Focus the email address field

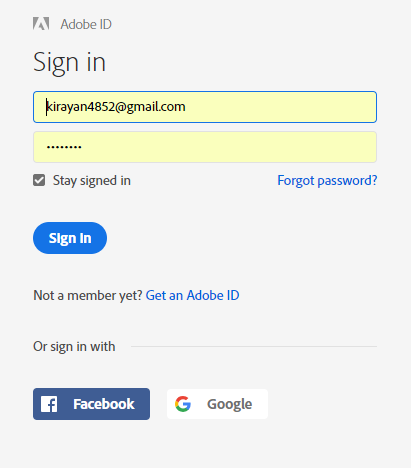(205, 107)
